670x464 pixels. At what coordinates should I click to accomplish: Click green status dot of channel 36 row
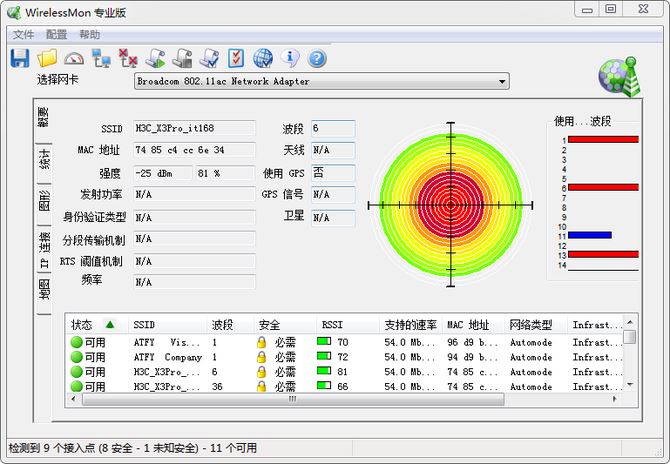(x=76, y=387)
